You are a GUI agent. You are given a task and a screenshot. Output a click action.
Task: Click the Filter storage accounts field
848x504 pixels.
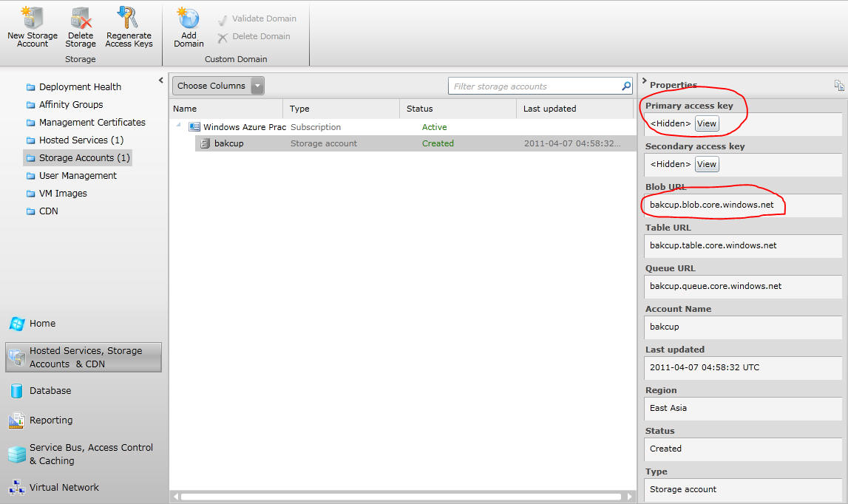pos(534,86)
